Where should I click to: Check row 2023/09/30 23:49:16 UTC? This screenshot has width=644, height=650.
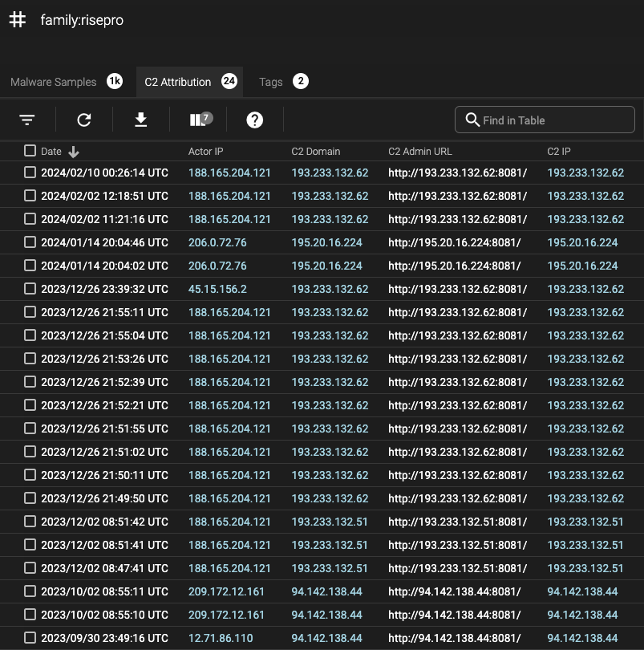coord(30,637)
